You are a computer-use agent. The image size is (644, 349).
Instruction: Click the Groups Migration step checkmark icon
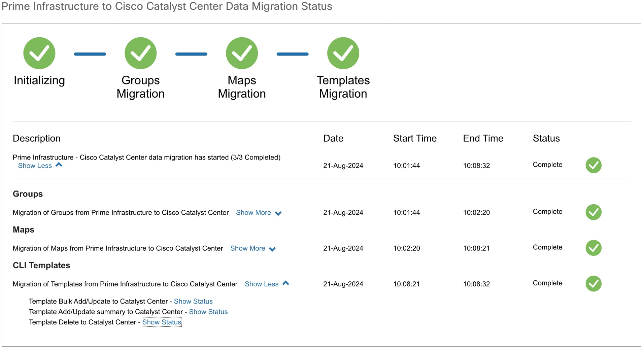click(141, 53)
